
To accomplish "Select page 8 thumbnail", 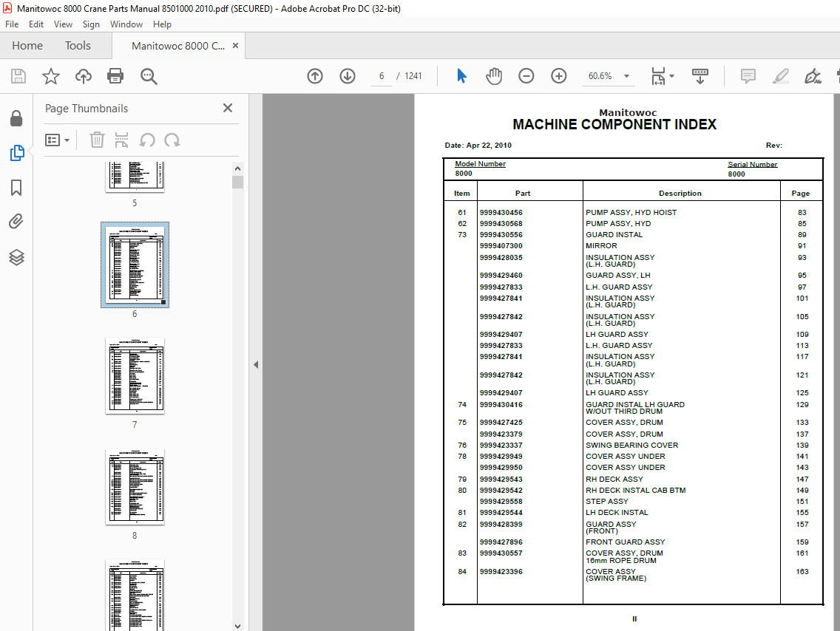I will 135,486.
